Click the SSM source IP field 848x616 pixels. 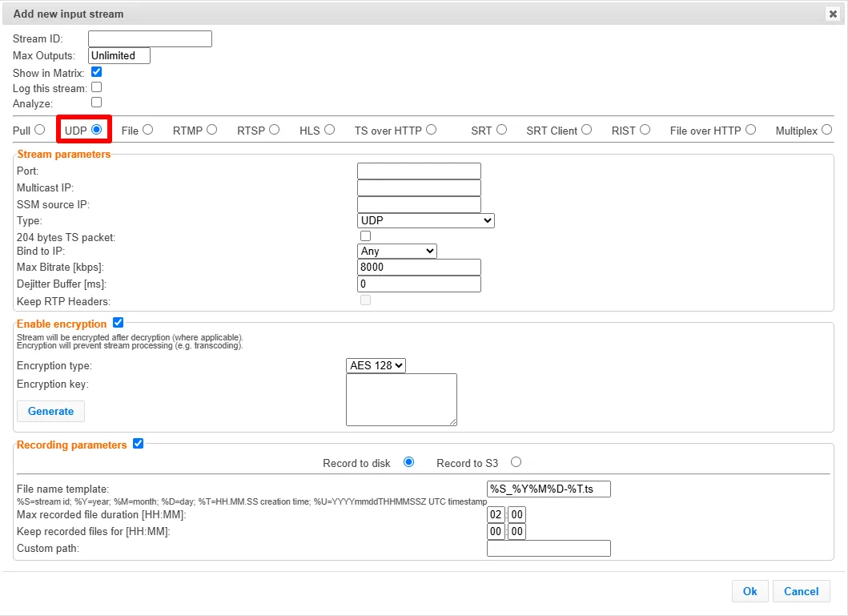pyautogui.click(x=419, y=204)
